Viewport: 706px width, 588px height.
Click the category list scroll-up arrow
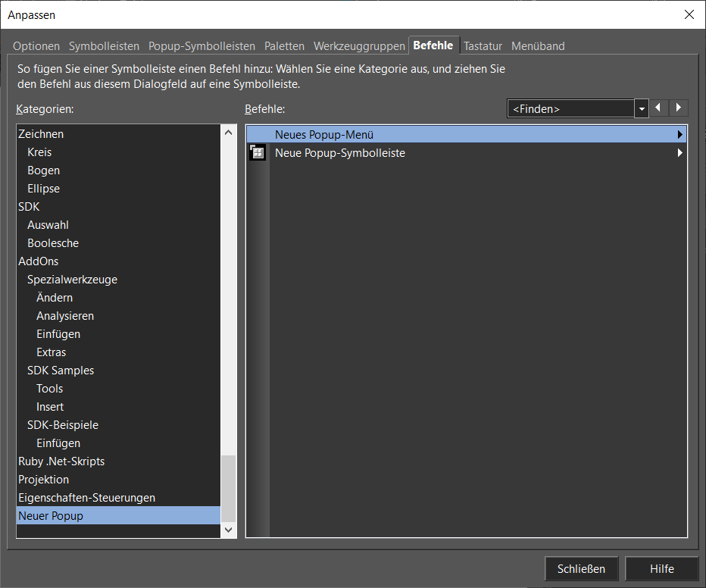pos(228,133)
